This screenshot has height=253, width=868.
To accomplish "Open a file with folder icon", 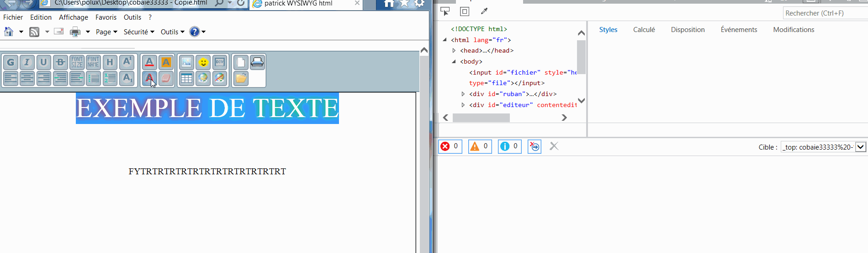I will [241, 78].
